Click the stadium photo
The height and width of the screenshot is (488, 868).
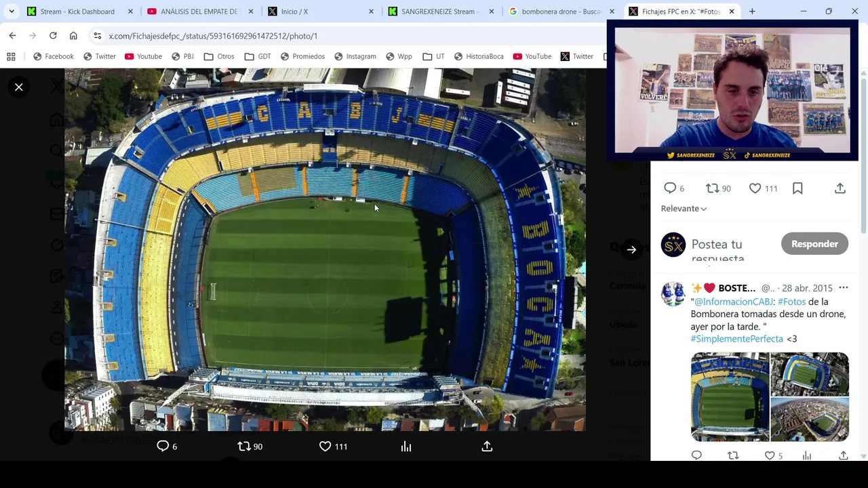[325, 249]
